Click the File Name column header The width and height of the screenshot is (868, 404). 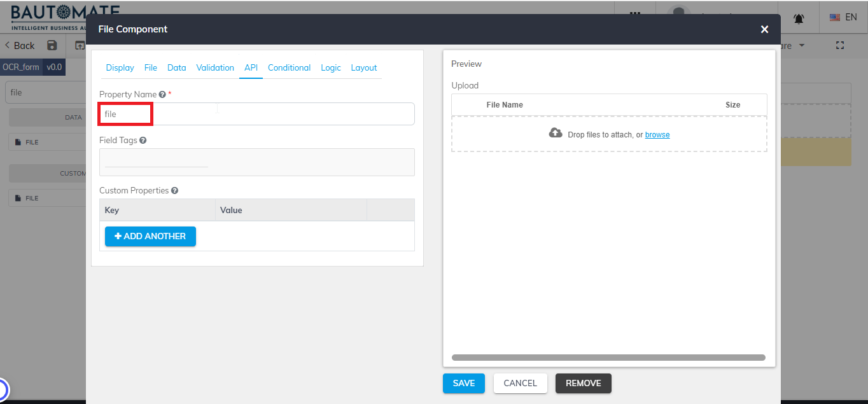505,105
